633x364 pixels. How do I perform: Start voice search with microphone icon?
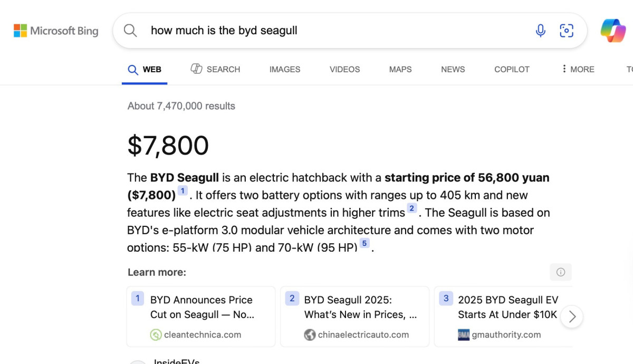tap(540, 31)
